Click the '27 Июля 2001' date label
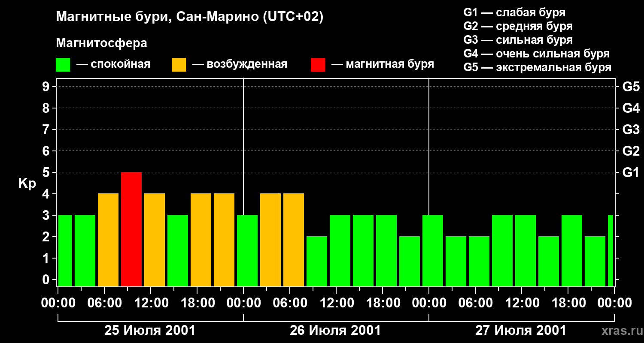This screenshot has height=343, width=644. click(521, 331)
